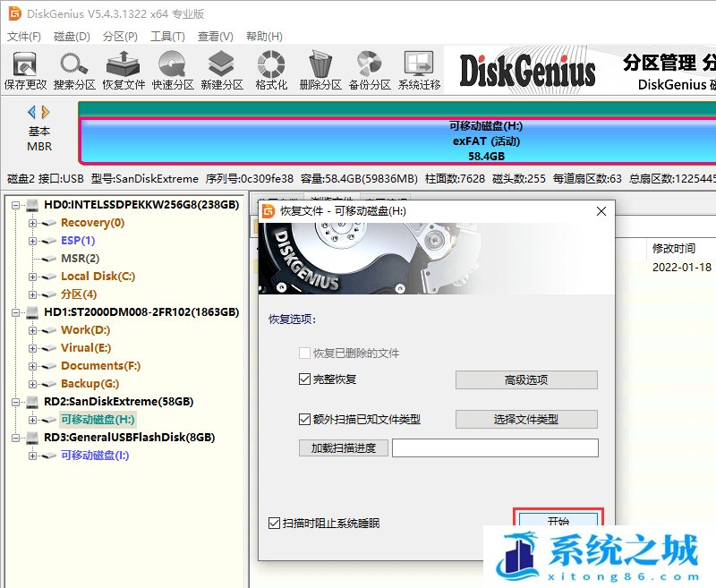Image resolution: width=716 pixels, height=588 pixels.
Task: Open the 选择文件类型 dialog
Action: click(526, 419)
